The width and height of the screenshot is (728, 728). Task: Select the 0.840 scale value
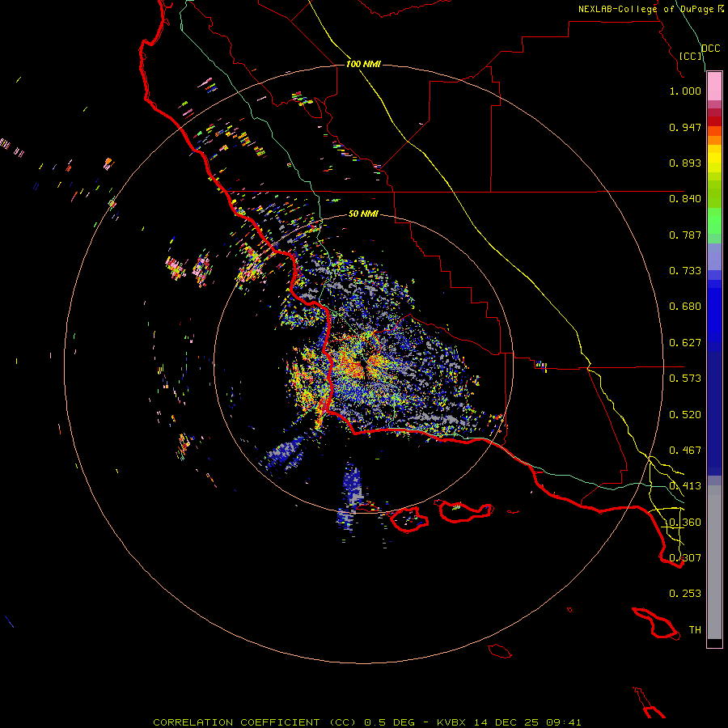coord(685,199)
